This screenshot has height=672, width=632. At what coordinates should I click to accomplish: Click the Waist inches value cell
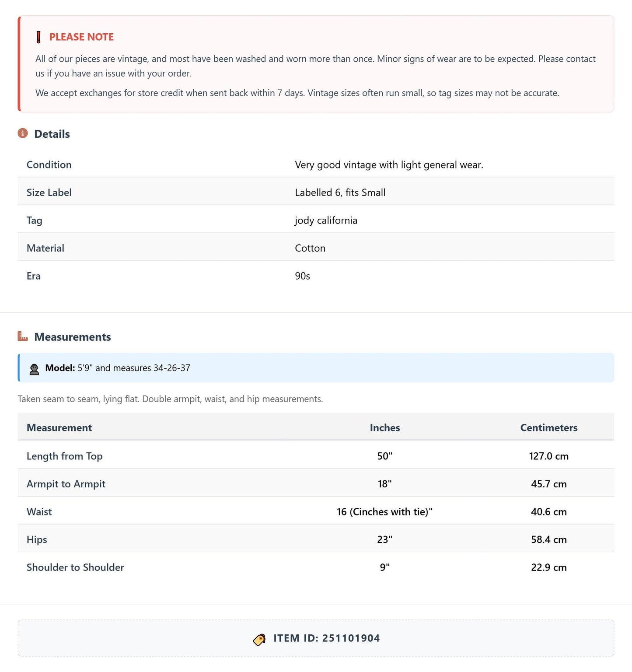click(x=385, y=511)
